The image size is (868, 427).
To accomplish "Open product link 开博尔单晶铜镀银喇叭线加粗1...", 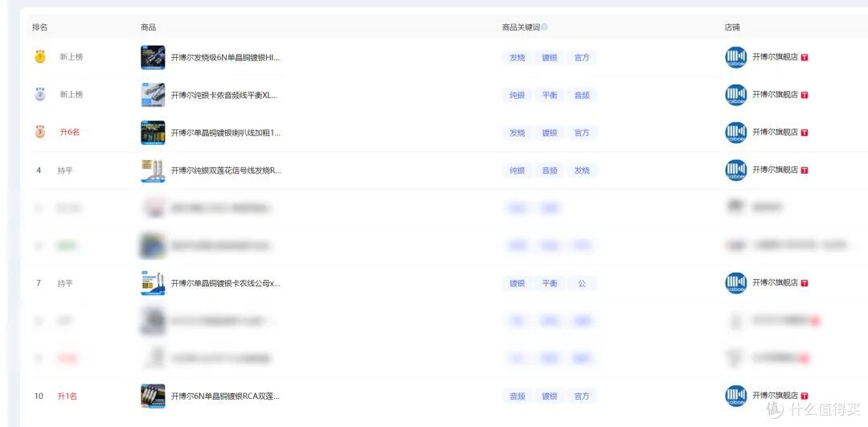I will tap(226, 133).
